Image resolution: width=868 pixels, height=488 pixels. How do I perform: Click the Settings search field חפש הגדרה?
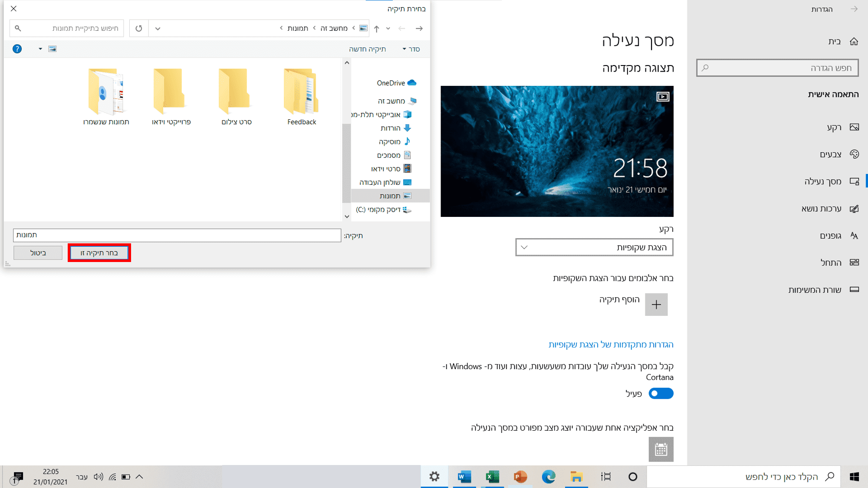click(777, 68)
